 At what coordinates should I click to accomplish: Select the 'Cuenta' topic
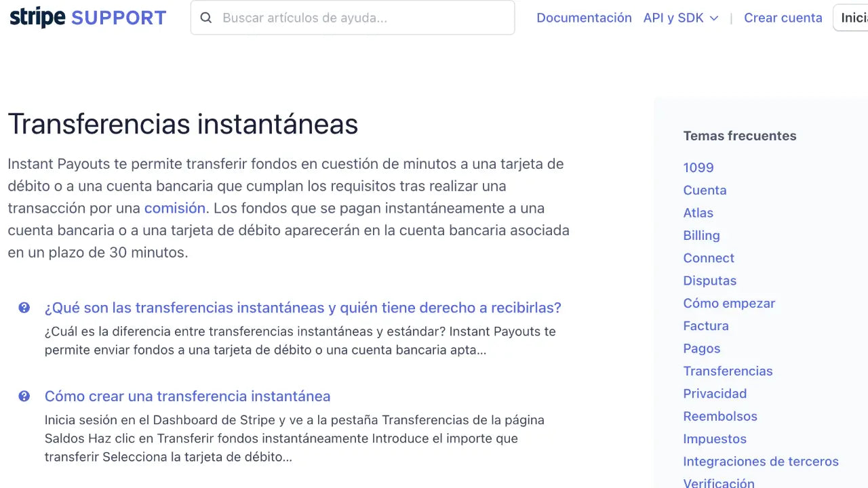705,190
